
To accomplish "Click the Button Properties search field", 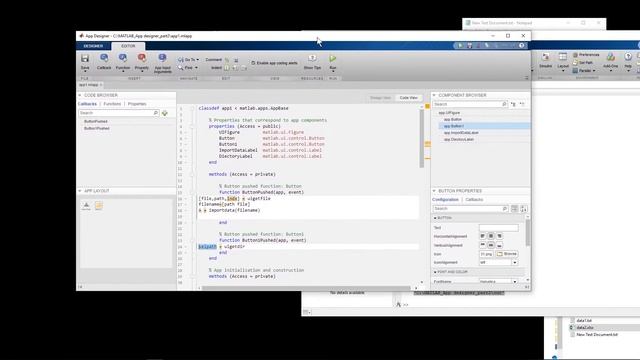I will point(470,209).
